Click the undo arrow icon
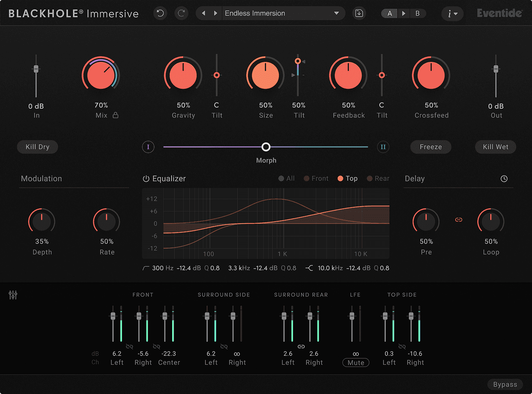 pos(160,13)
